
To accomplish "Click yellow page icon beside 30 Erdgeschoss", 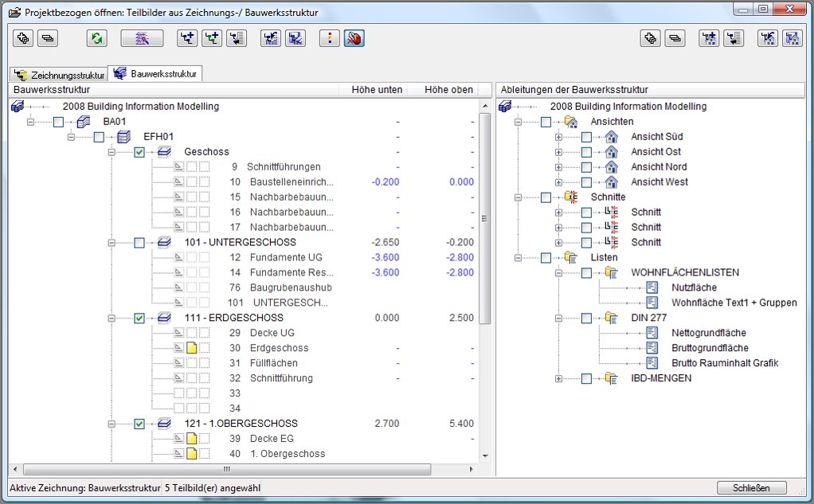I will [191, 348].
